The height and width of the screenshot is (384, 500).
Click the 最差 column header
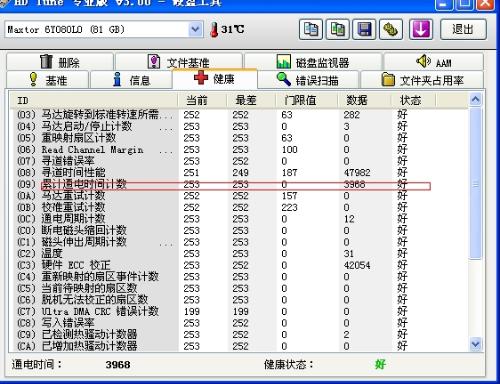(251, 100)
